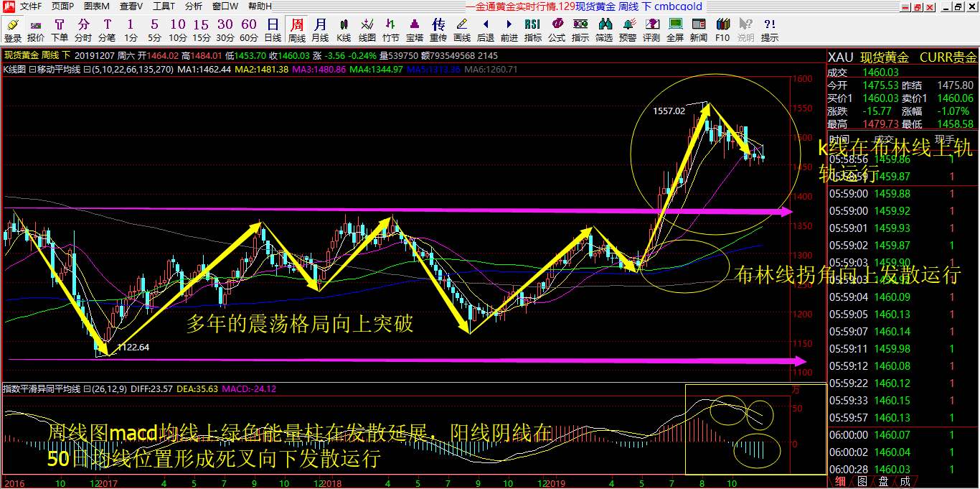Switch to 分时 intraday chart
Image resolution: width=980 pixels, height=489 pixels.
(83, 30)
